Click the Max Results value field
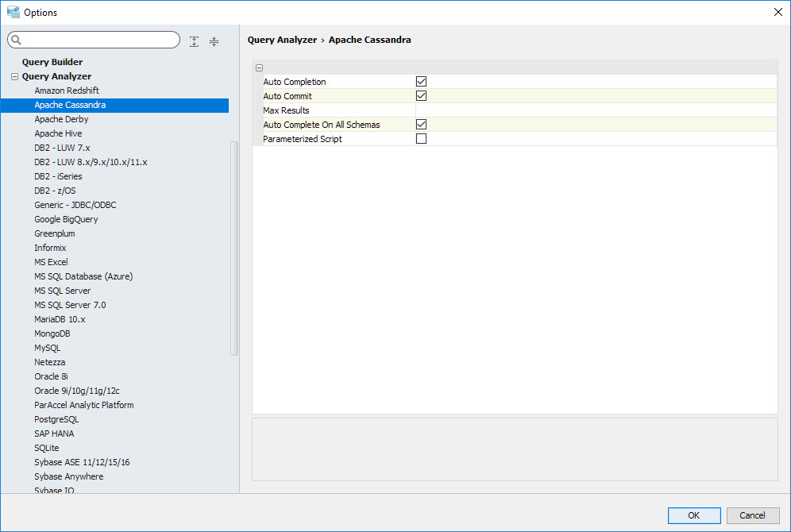The height and width of the screenshot is (532, 791). [596, 110]
